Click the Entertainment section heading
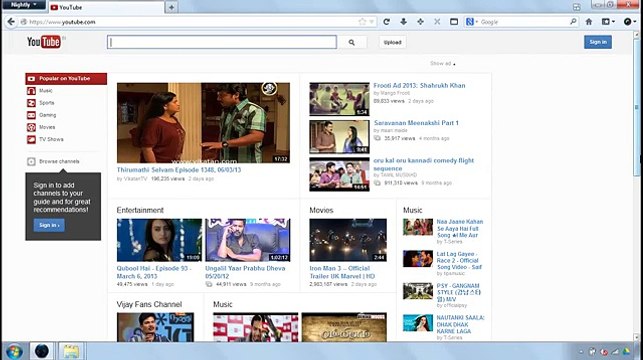Viewport: 643px width, 360px height. tap(140, 210)
